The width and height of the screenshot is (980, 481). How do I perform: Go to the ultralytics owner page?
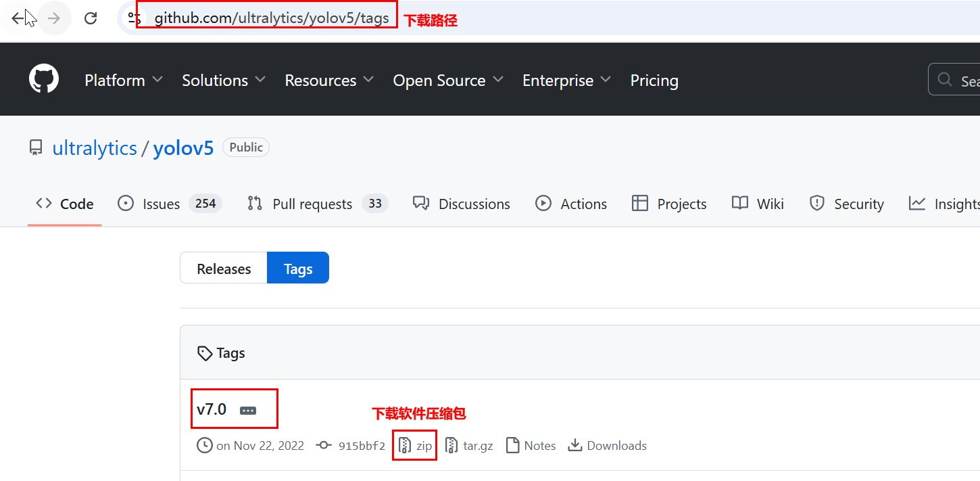(95, 148)
